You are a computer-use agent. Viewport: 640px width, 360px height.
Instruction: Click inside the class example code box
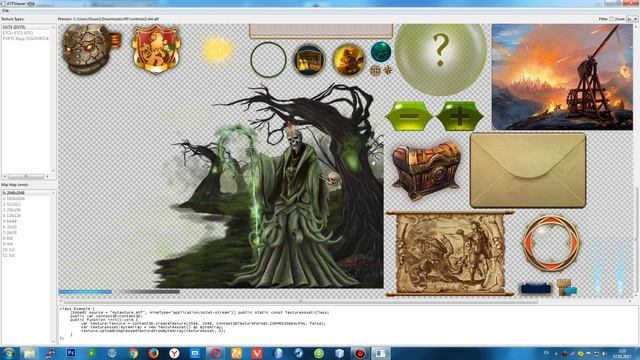point(348,324)
